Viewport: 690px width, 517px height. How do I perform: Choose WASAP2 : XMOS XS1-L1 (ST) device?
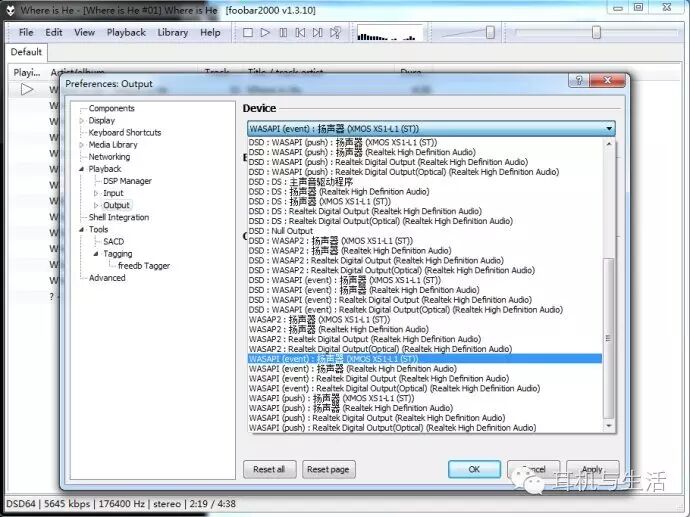pyautogui.click(x=425, y=319)
